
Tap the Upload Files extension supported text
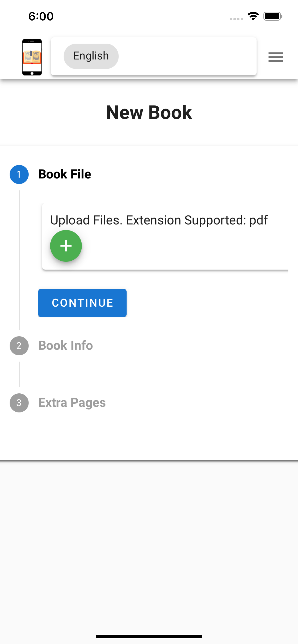tap(159, 220)
